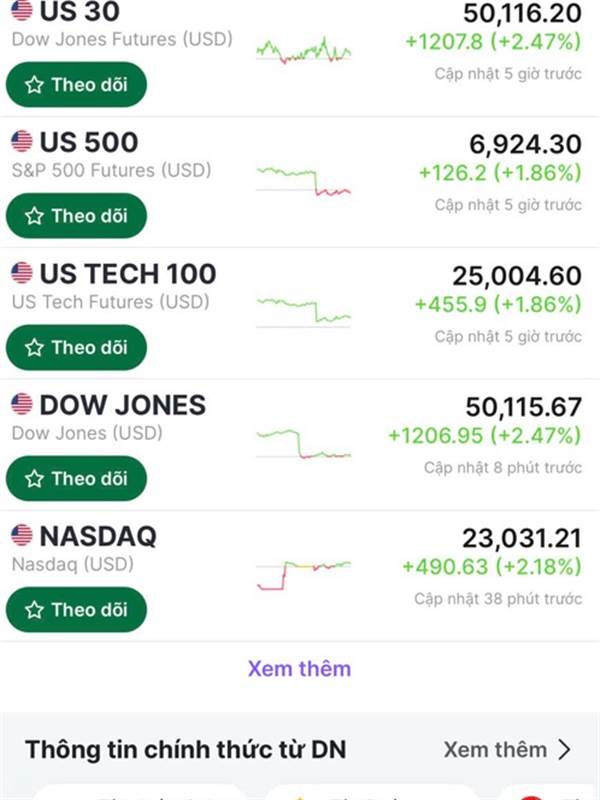Click the US flag icon beside DOW JONES
This screenshot has height=800, width=600.
pos(21,405)
